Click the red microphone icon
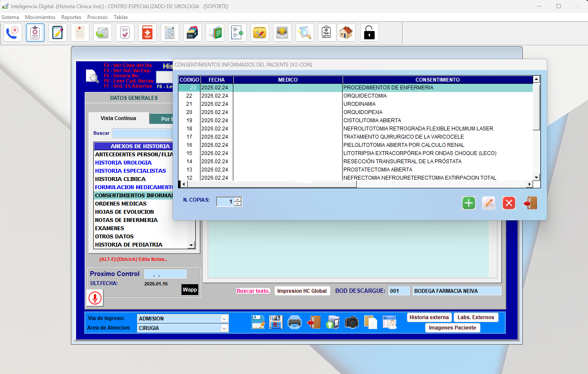The height and width of the screenshot is (374, 588). (95, 298)
